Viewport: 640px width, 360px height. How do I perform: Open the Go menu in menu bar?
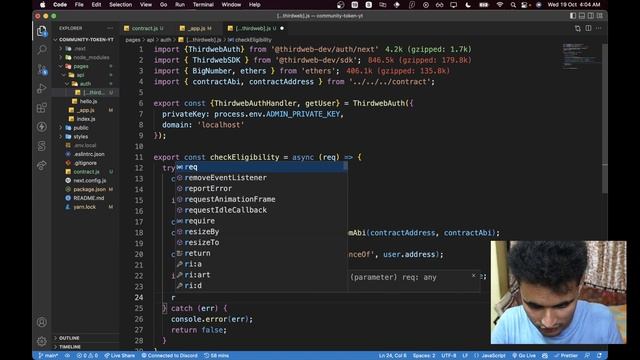point(163,4)
